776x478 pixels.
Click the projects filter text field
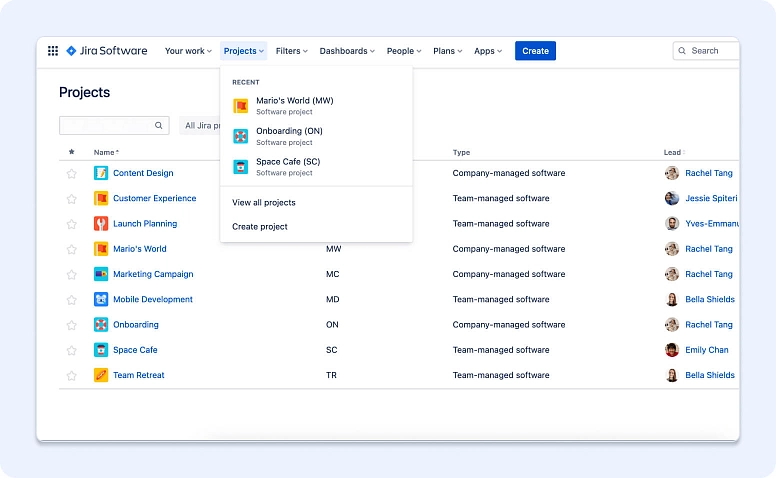click(114, 126)
